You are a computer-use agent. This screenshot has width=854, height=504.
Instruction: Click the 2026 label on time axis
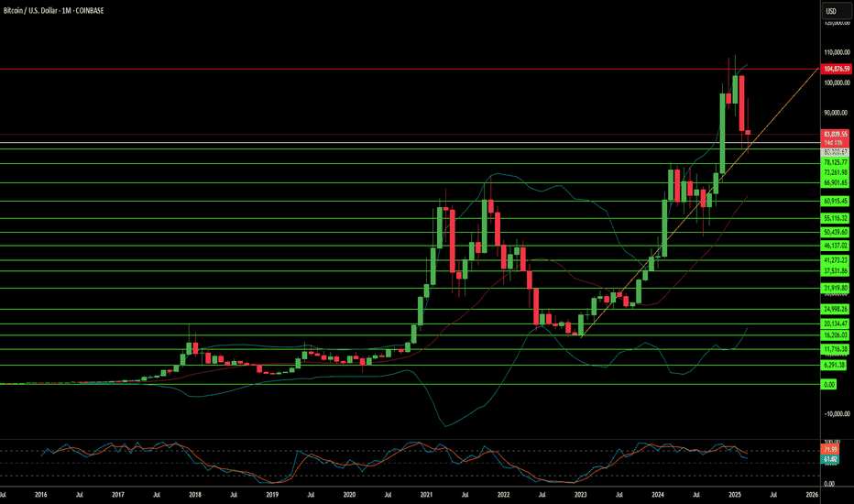(x=812, y=495)
